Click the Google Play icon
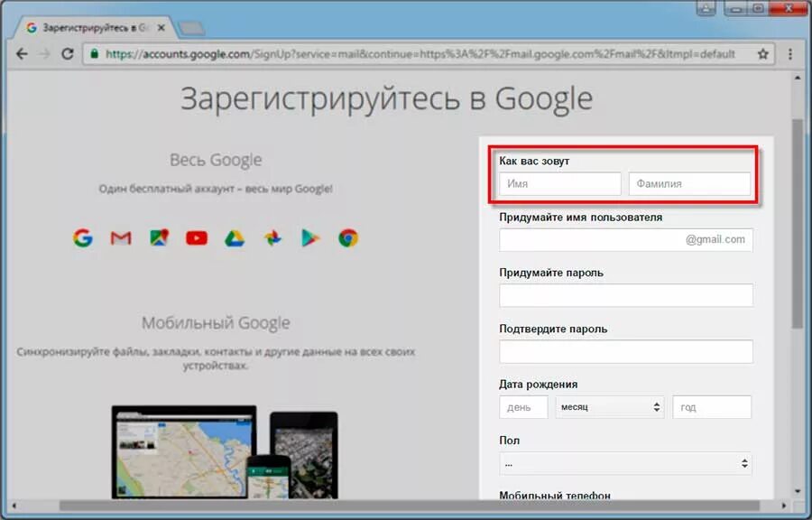Screen dimensions: 812x520 coord(310,238)
